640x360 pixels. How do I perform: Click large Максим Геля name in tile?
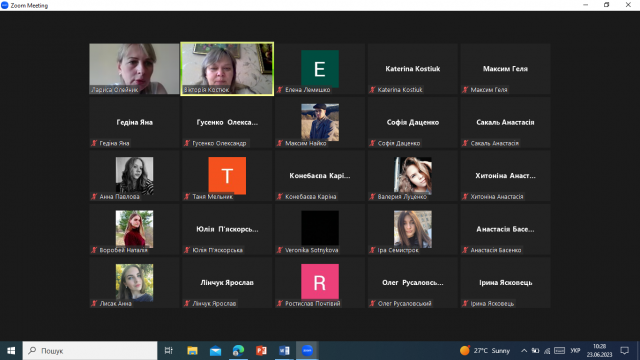point(505,69)
